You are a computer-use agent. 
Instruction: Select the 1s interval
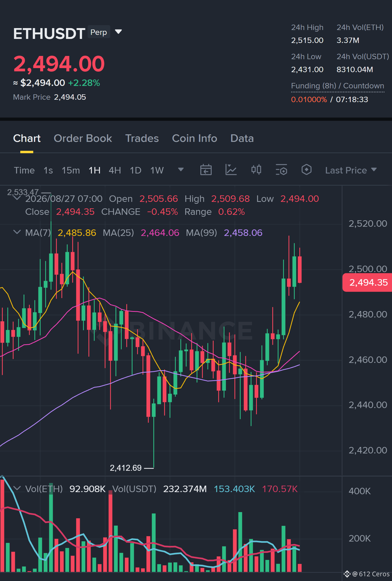48,170
